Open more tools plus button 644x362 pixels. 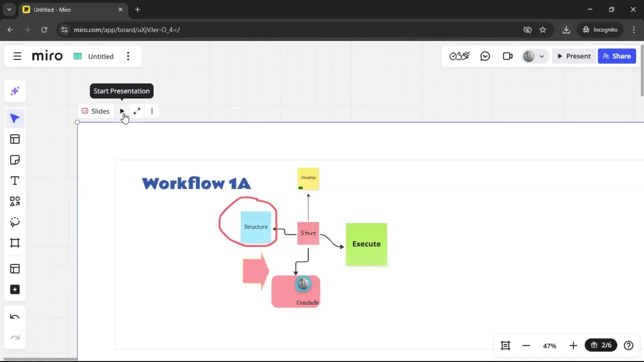[15, 290]
